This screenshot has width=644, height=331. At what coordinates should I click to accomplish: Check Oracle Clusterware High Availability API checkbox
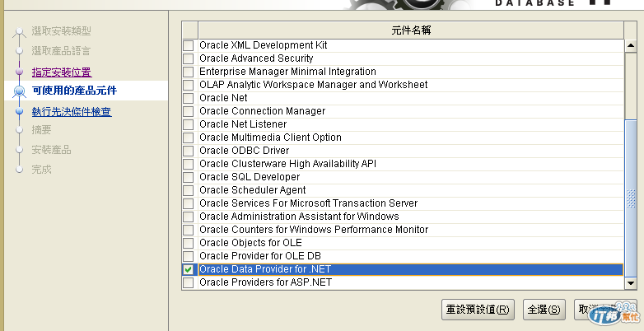coord(188,164)
